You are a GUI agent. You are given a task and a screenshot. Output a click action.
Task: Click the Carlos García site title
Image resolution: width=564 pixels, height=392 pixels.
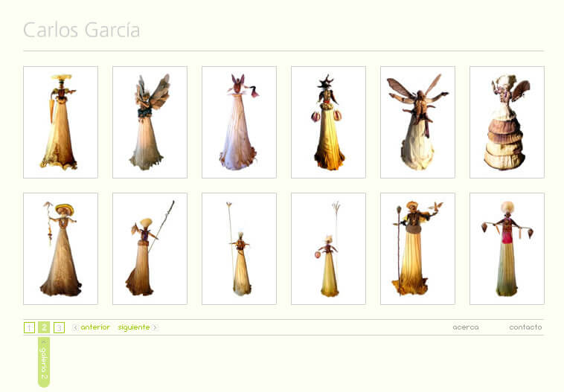click(x=81, y=30)
